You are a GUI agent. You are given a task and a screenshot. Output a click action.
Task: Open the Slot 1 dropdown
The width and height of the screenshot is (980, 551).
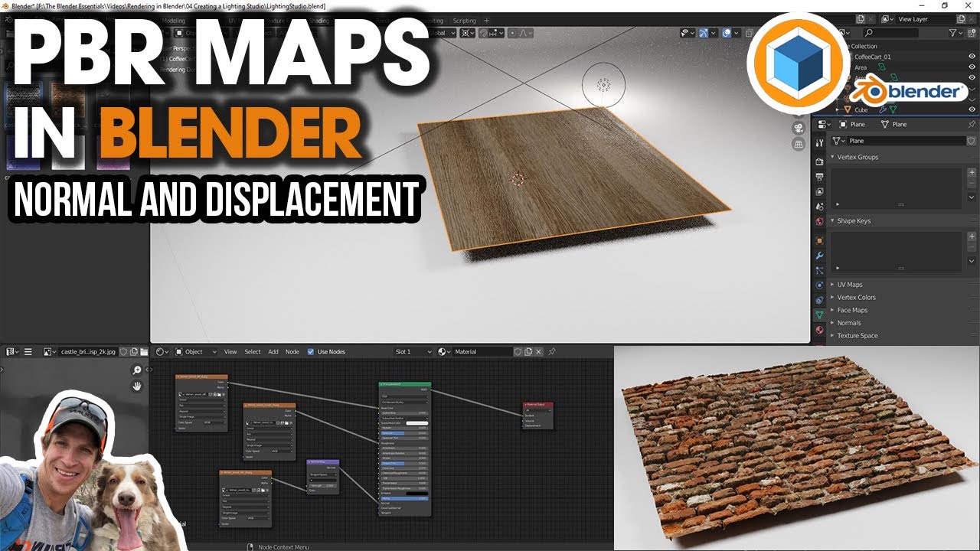pyautogui.click(x=413, y=352)
